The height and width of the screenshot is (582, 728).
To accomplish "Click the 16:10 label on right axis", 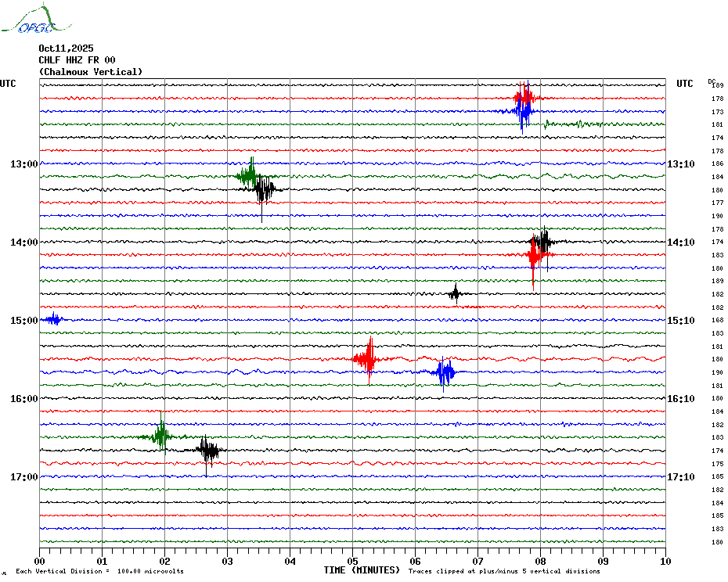I will tap(680, 399).
